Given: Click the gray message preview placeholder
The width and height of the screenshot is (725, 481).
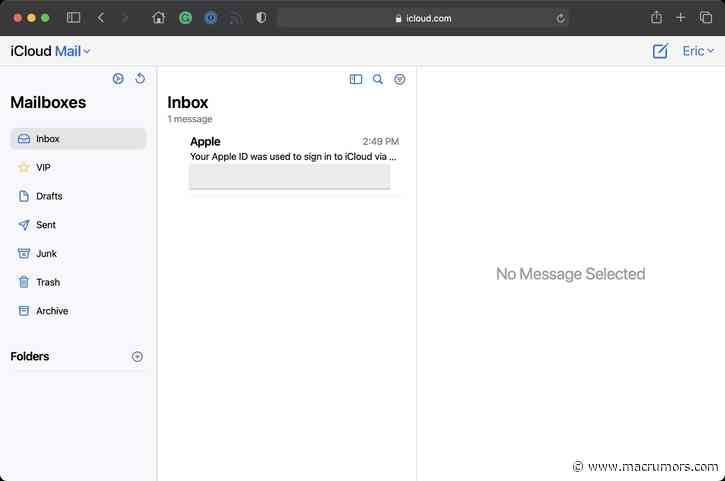Looking at the screenshot, I should pyautogui.click(x=289, y=177).
